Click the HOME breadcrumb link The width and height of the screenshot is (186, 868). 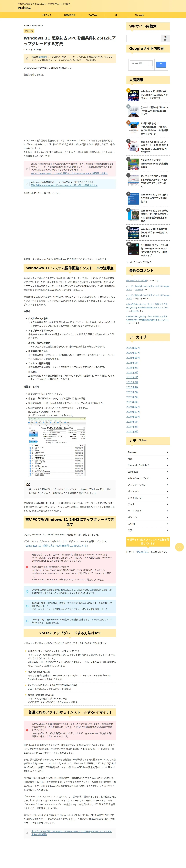coord(26,26)
